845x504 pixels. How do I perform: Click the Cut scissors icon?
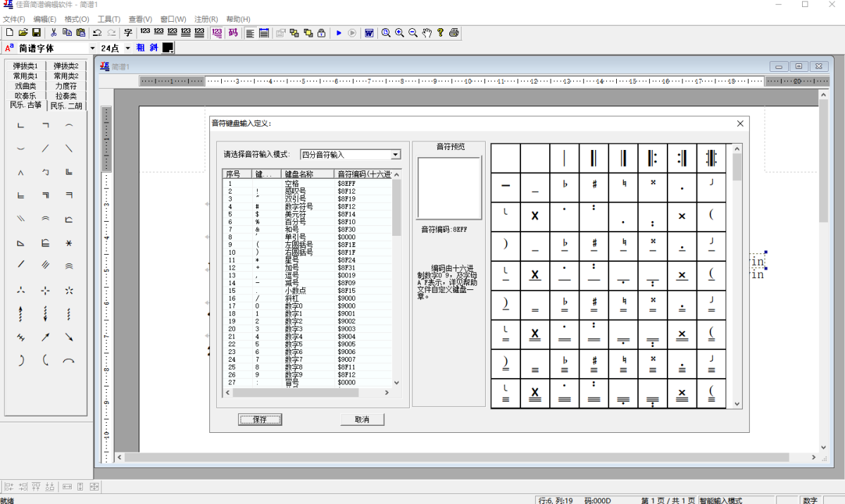54,32
